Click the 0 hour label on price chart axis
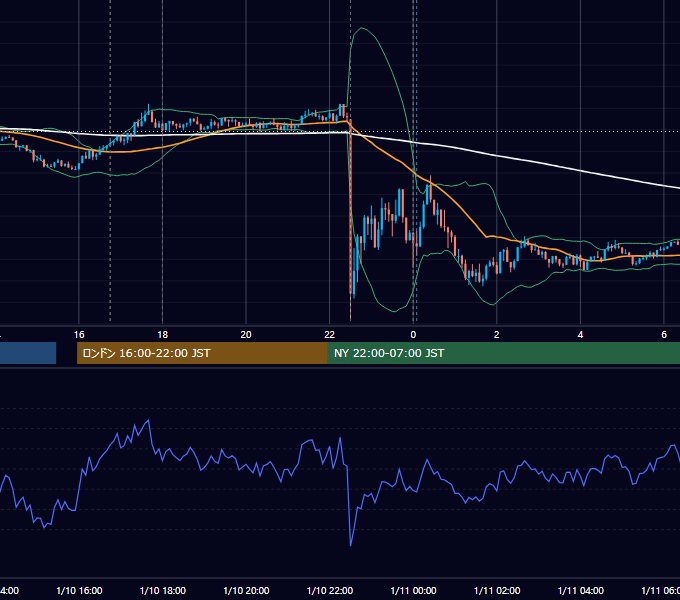Image resolution: width=680 pixels, height=600 pixels. [413, 335]
